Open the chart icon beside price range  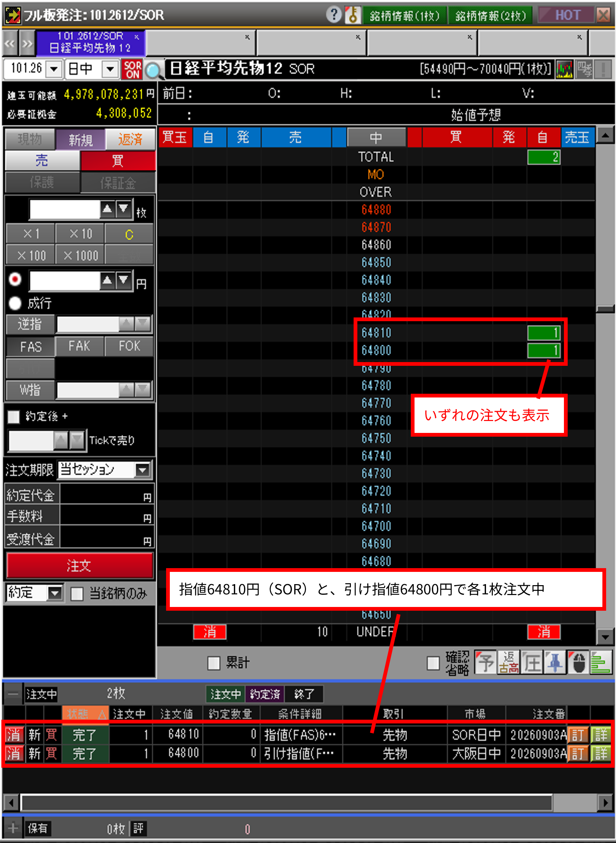(x=564, y=69)
